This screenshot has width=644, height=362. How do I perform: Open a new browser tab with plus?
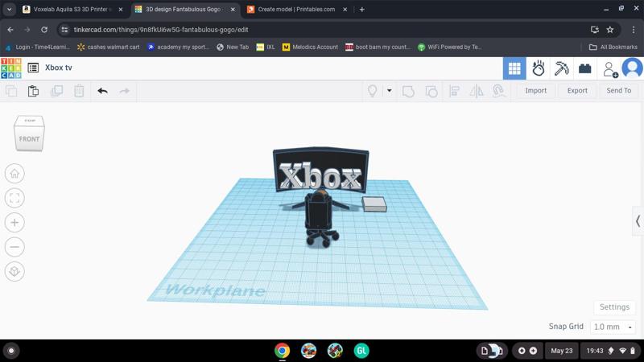coord(361,9)
